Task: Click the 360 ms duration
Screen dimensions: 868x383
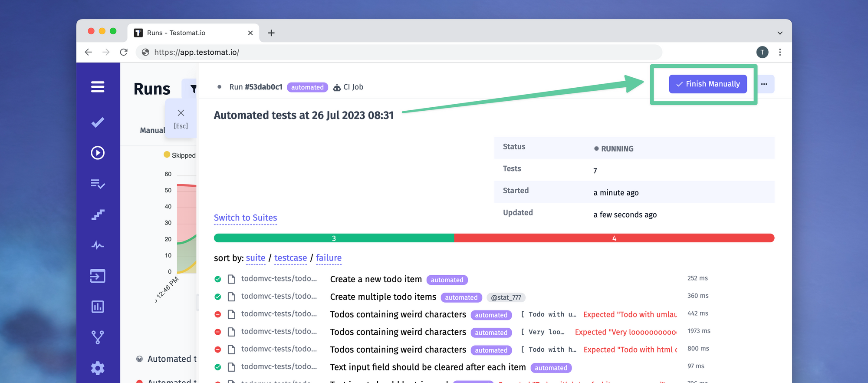Action: pyautogui.click(x=698, y=296)
